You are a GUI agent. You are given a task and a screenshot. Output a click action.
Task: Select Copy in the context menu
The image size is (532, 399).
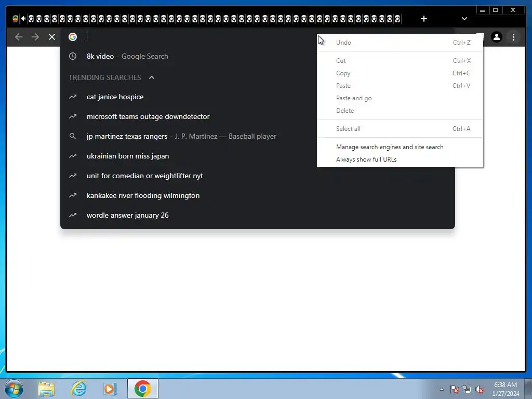click(400, 73)
